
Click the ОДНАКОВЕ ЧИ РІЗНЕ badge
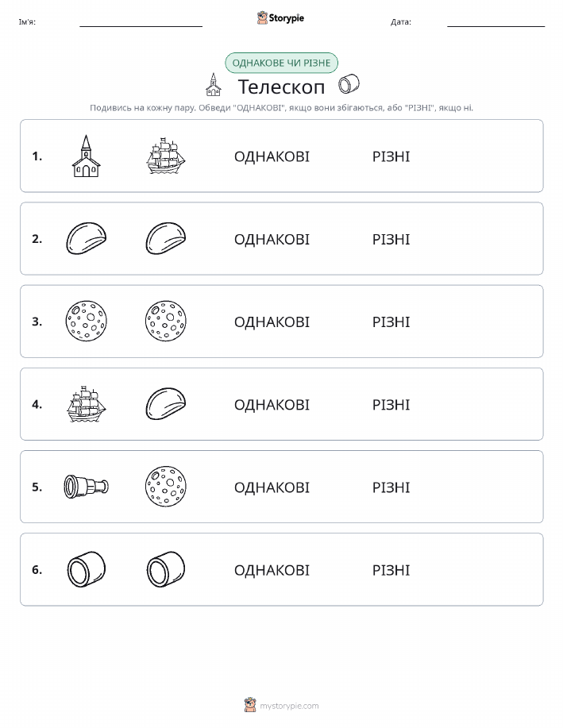point(281,64)
